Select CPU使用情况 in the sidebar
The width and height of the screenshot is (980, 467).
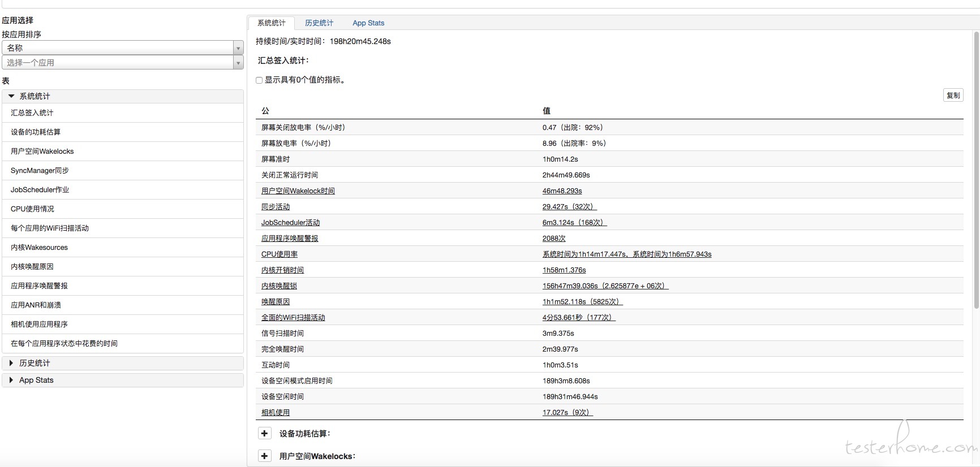pos(32,209)
